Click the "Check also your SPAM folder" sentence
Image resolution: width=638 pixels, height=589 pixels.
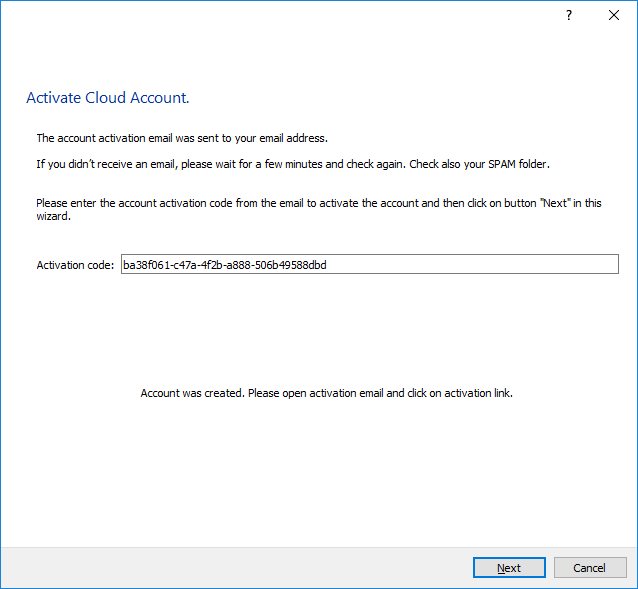(485, 164)
